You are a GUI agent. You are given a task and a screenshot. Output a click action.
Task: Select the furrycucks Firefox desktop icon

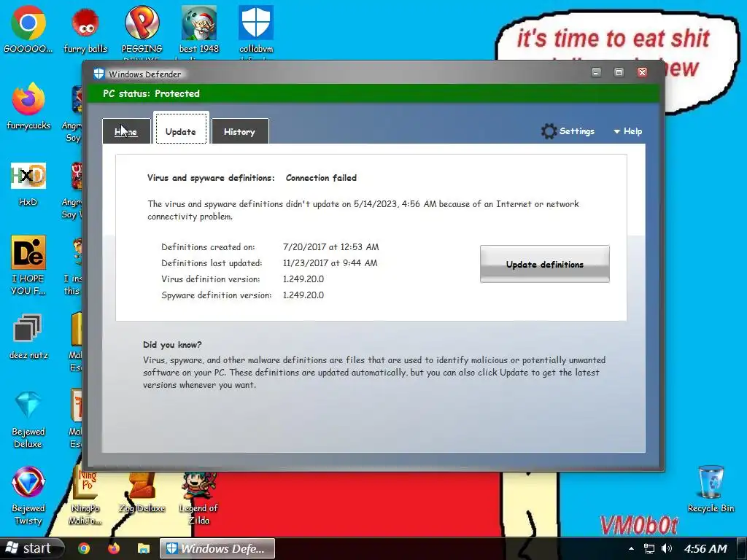[28, 106]
